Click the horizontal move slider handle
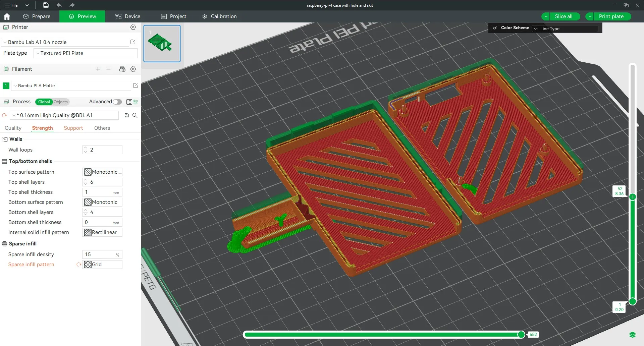Image resolution: width=644 pixels, height=346 pixels. pyautogui.click(x=521, y=334)
